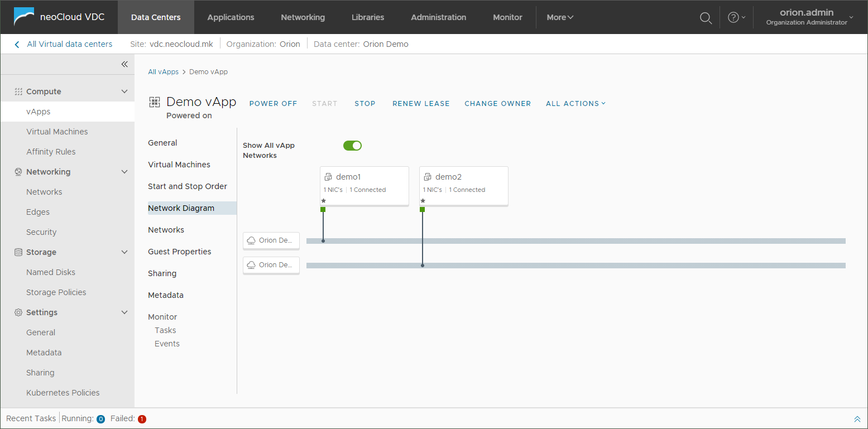Click the star icon on demo1 card
This screenshot has width=868, height=429.
(324, 200)
